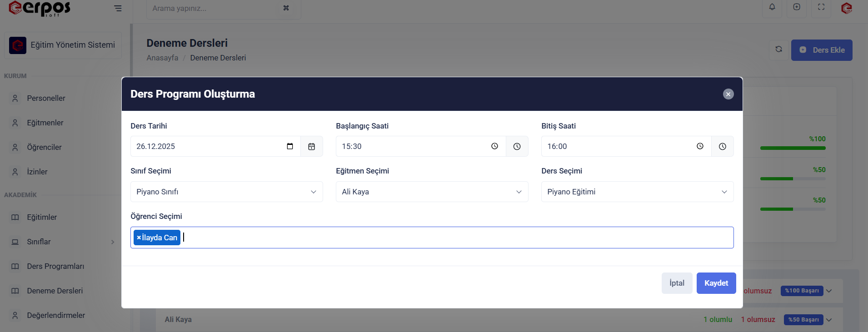Click the Anasayfa breadcrumb link
This screenshot has height=332, width=868.
tap(162, 58)
